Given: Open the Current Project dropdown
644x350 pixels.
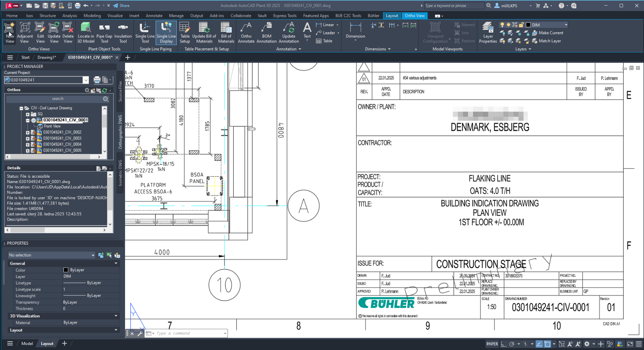Looking at the screenshot, I should (86, 80).
